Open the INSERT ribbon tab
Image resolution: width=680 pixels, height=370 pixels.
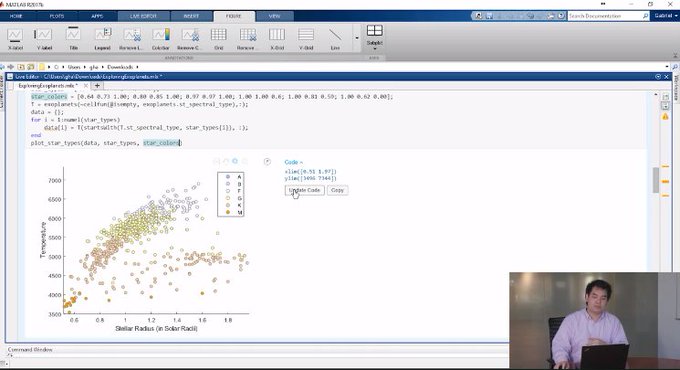tap(191, 16)
